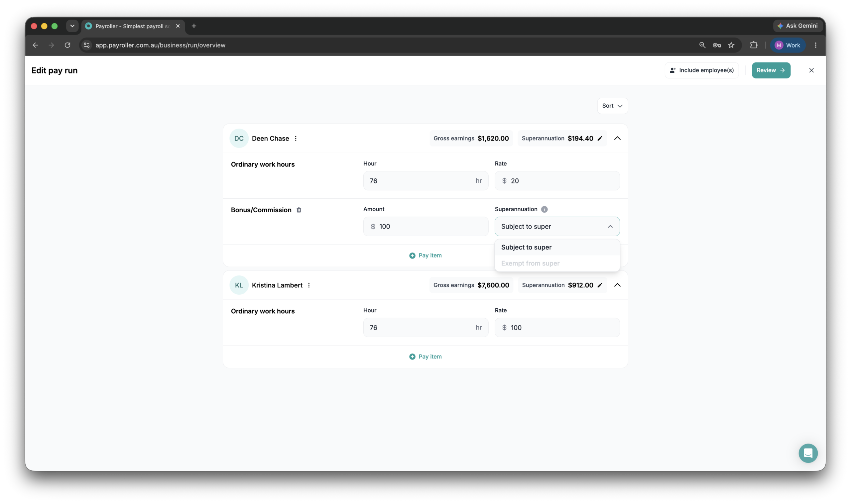Click the Deen Chase name
Viewport: 851px width, 504px height.
(x=270, y=138)
